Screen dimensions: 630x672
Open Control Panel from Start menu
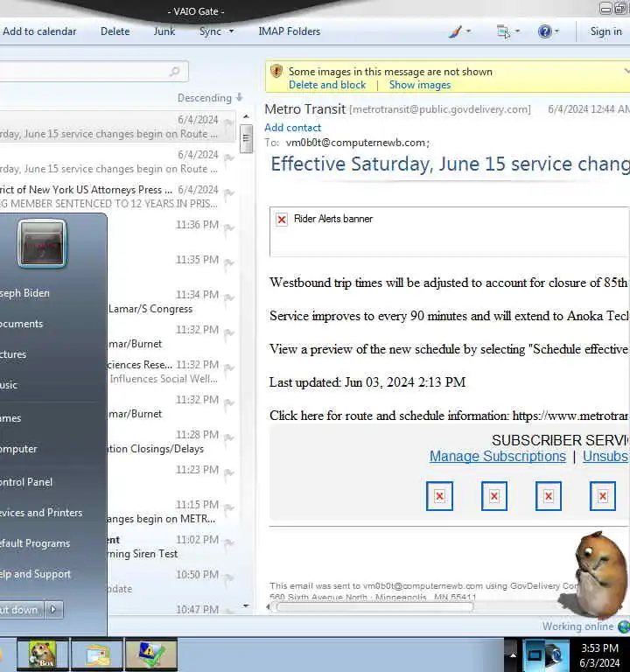[26, 482]
